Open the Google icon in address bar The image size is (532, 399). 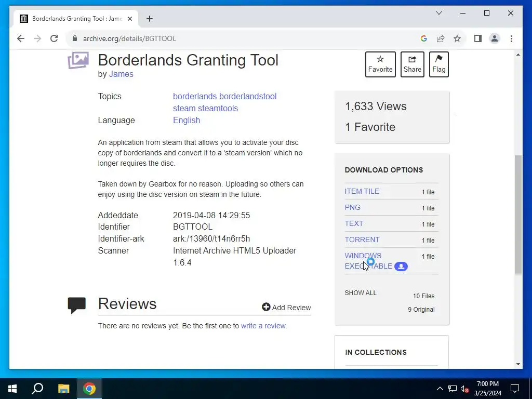click(423, 38)
